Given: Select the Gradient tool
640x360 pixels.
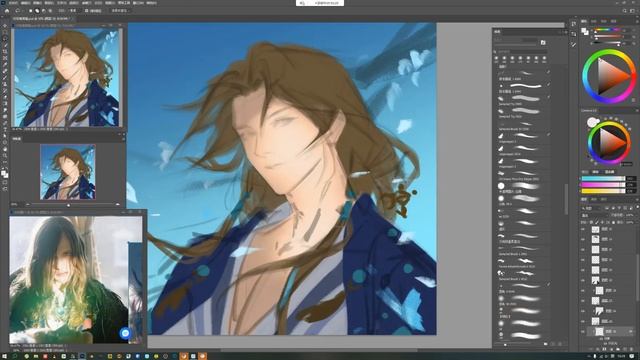Looking at the screenshot, I should [x=5, y=104].
